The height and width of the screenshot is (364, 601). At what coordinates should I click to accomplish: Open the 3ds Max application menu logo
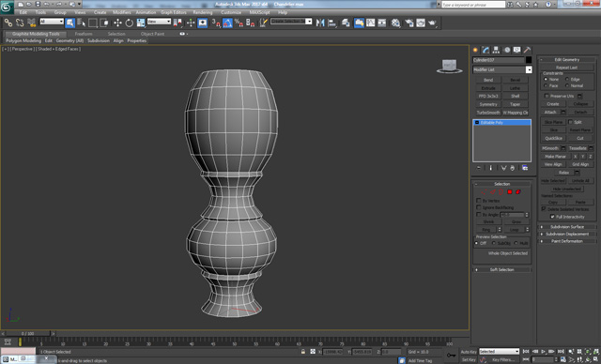click(x=7, y=7)
